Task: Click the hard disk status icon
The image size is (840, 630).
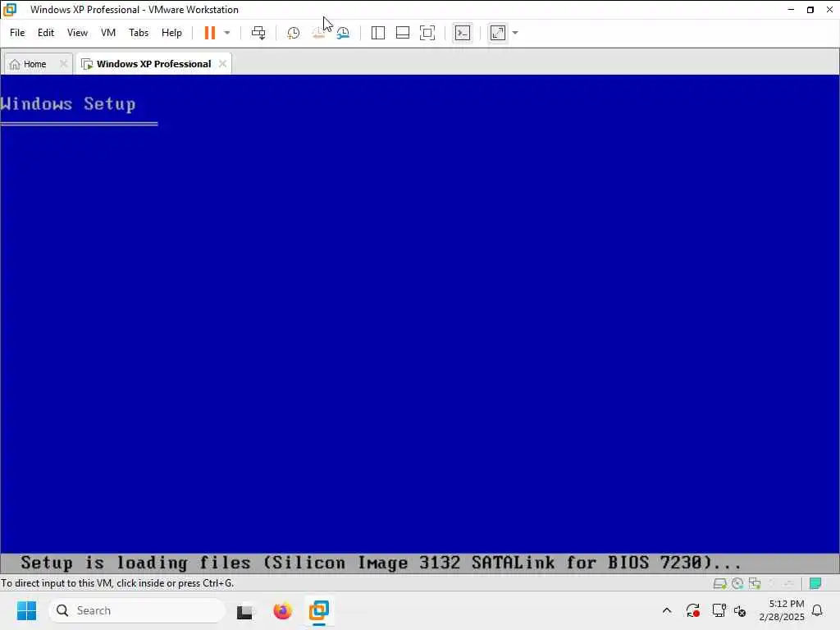Action: pos(719,583)
